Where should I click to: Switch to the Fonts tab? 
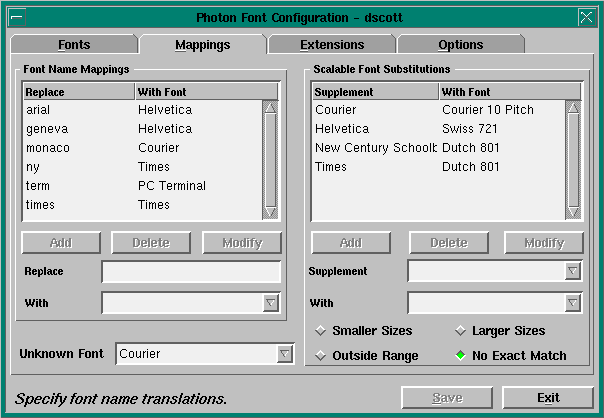point(74,45)
